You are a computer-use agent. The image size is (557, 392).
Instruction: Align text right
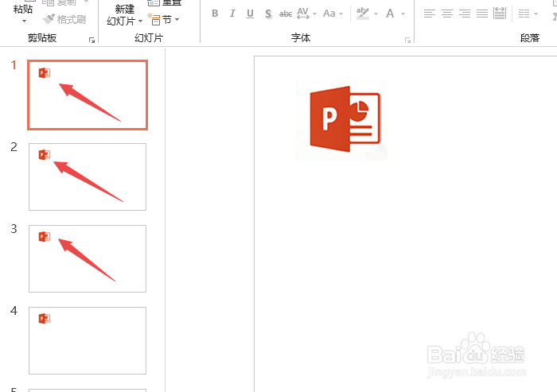pos(465,14)
